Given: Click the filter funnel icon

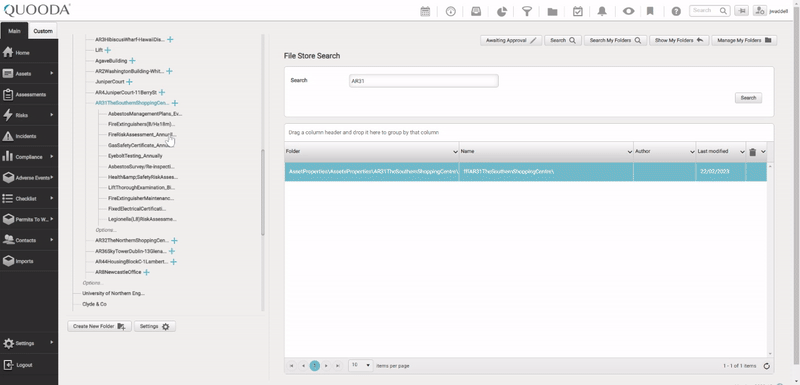Looking at the screenshot, I should click(x=527, y=11).
